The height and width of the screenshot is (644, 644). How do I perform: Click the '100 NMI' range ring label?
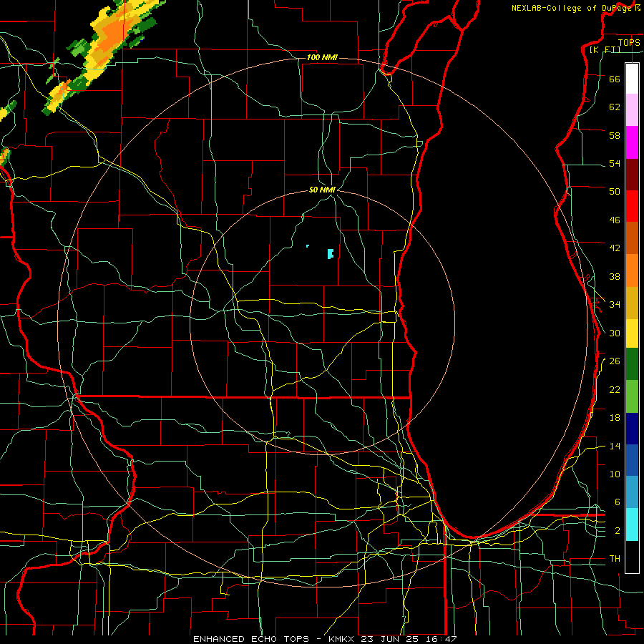pyautogui.click(x=322, y=57)
